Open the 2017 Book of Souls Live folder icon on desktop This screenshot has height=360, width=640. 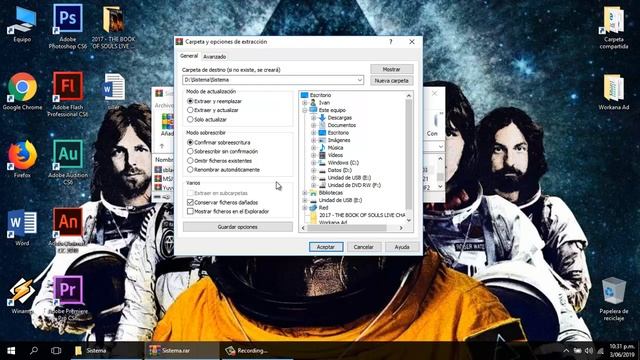[x=113, y=26]
